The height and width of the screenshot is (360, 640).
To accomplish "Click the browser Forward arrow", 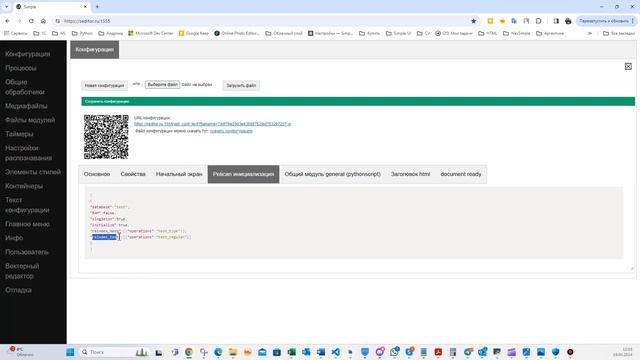I will click(x=19, y=21).
